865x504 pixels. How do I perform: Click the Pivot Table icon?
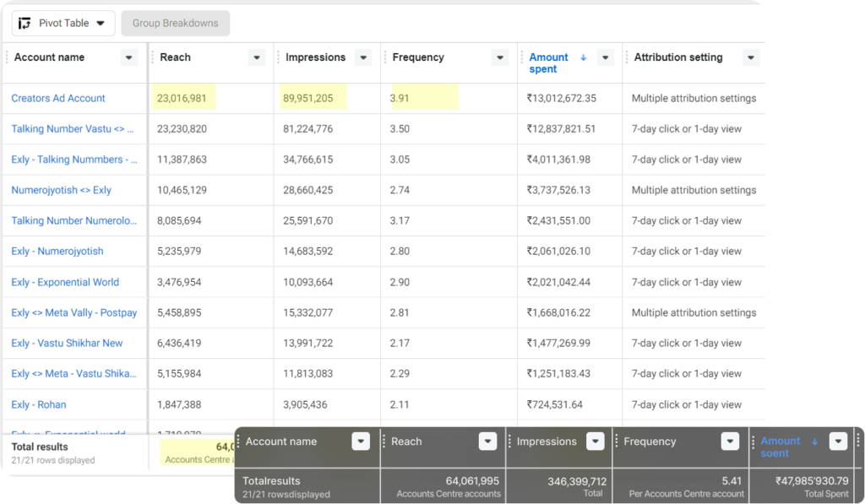pyautogui.click(x=24, y=23)
